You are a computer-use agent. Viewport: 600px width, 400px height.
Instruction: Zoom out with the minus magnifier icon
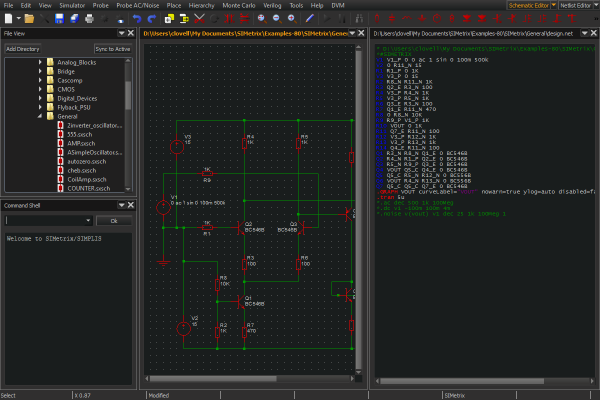tap(277, 18)
